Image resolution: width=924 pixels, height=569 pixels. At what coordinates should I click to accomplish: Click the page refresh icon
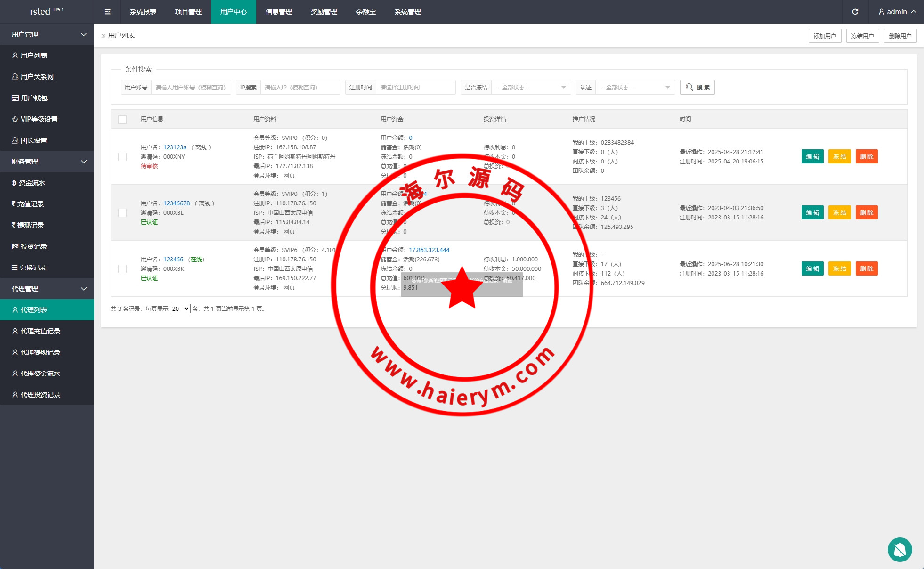[855, 12]
